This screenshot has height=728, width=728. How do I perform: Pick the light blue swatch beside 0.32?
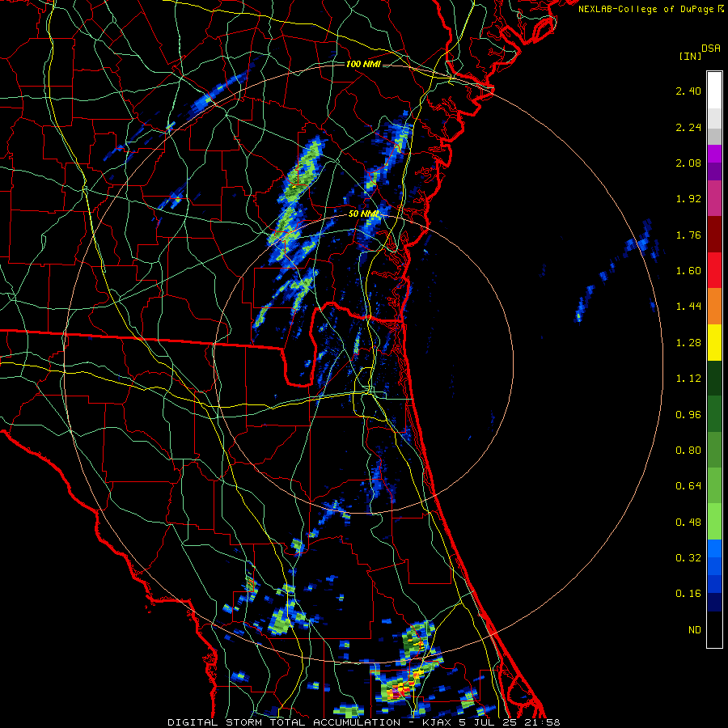714,548
